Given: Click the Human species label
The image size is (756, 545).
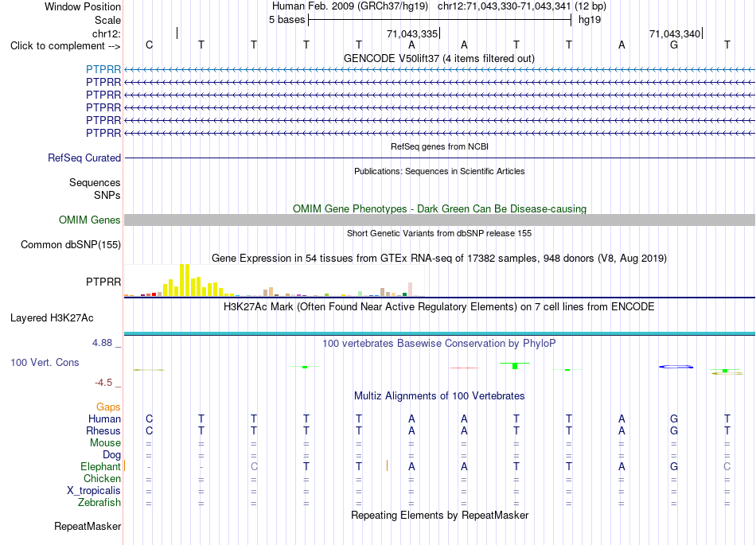Looking at the screenshot, I should [x=104, y=419].
